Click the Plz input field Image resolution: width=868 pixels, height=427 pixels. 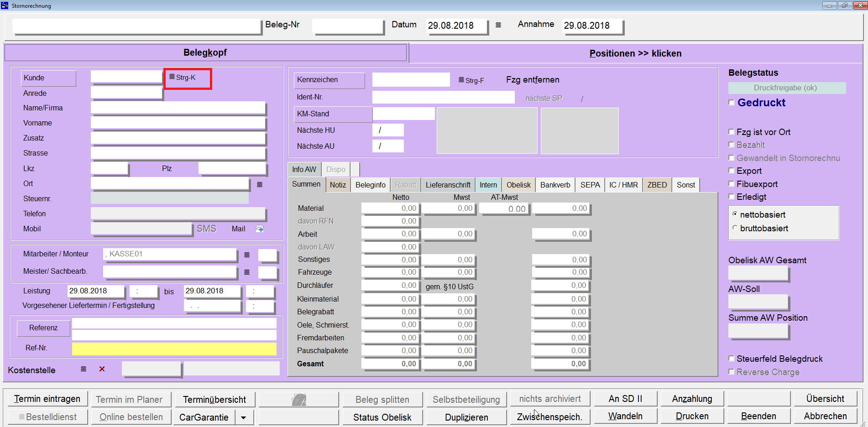[x=232, y=168]
